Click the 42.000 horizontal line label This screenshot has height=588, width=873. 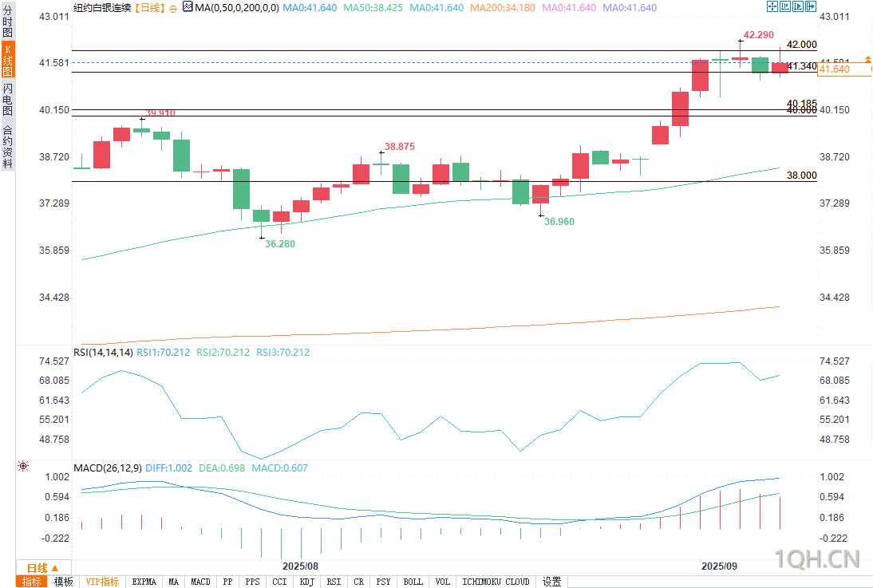pos(802,45)
